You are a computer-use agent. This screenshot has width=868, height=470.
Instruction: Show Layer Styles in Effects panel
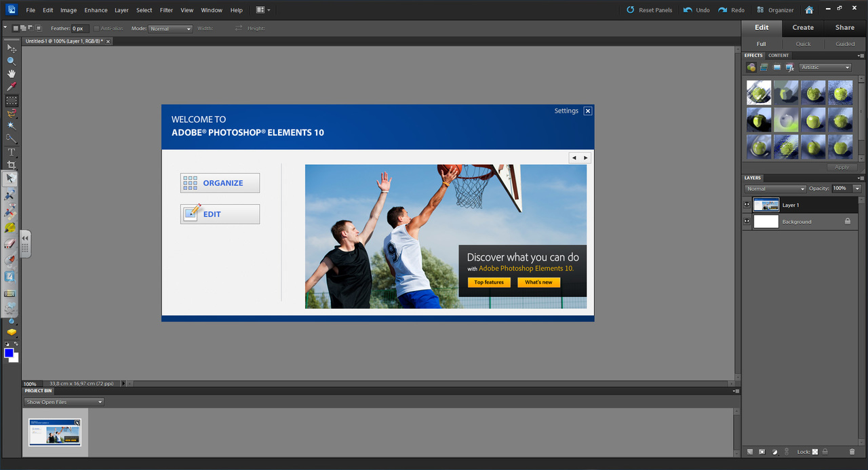[764, 67]
